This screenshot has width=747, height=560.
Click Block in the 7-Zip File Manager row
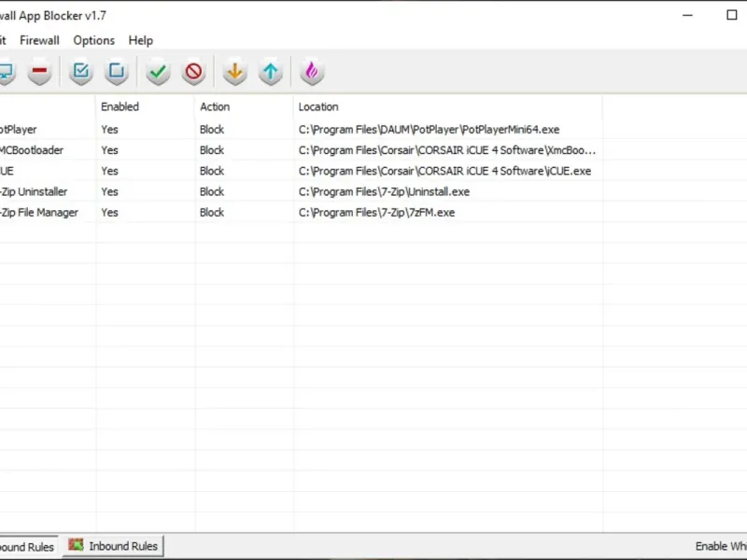click(x=212, y=213)
